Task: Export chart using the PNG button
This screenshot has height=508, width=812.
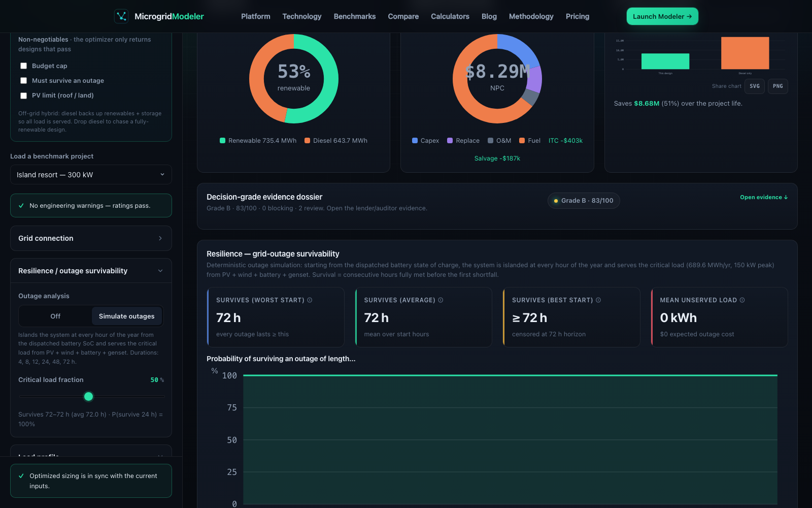Action: tap(777, 86)
